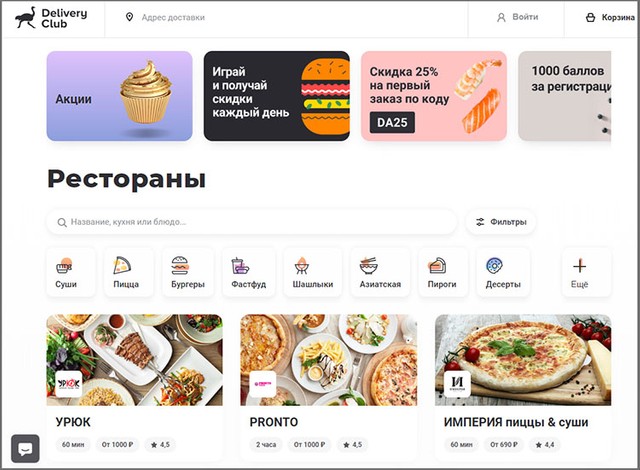Open the chat support widget
Screen dimensions: 640x470
(x=25, y=449)
